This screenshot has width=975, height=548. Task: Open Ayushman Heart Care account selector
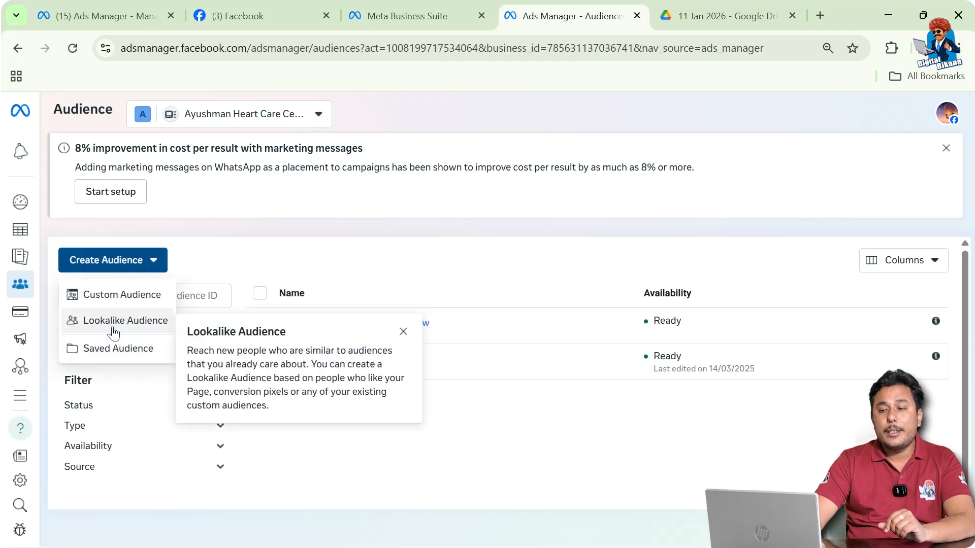point(229,114)
